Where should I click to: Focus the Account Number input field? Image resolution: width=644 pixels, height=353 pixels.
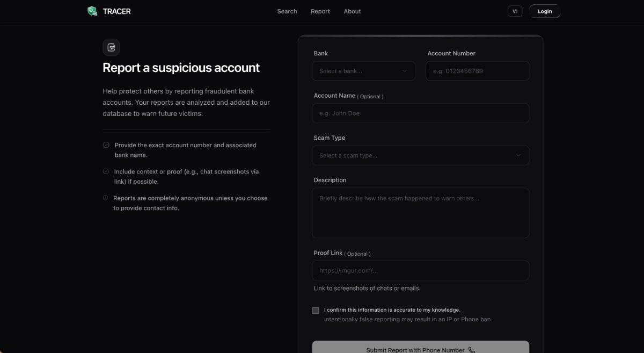click(x=477, y=71)
